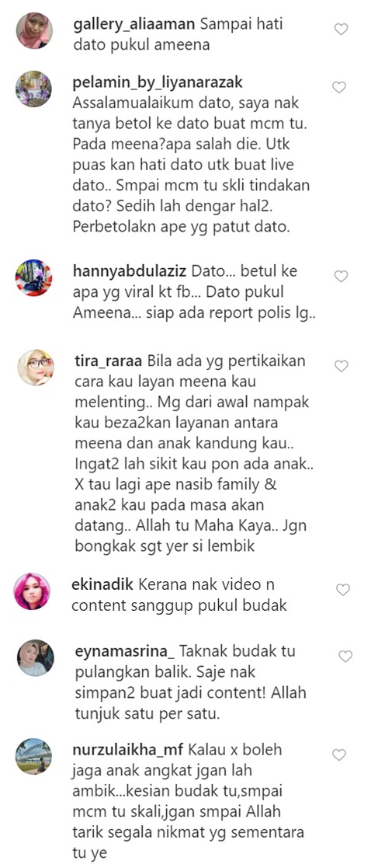View ekinadik's pink-haired profile picture
The image size is (378, 868).
[32, 591]
